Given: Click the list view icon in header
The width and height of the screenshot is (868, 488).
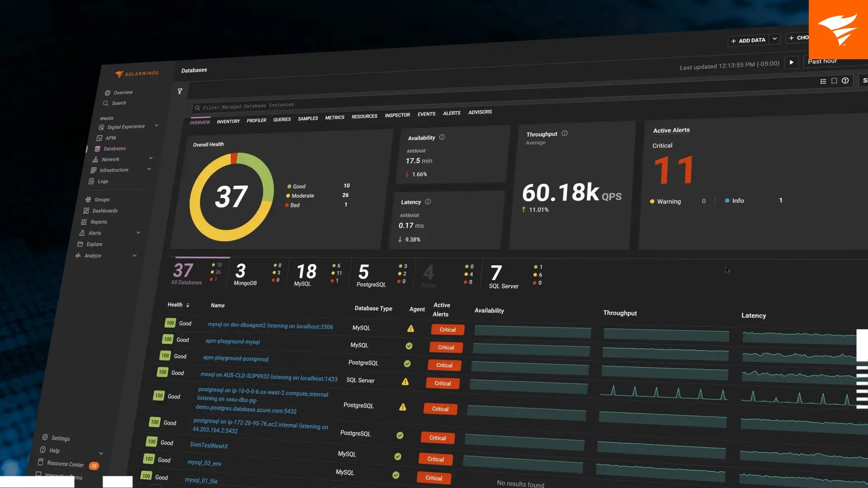Looking at the screenshot, I should 823,81.
